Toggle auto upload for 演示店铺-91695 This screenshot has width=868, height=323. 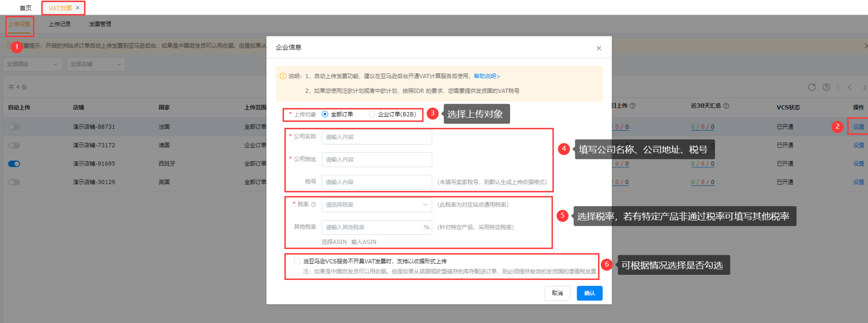point(14,164)
